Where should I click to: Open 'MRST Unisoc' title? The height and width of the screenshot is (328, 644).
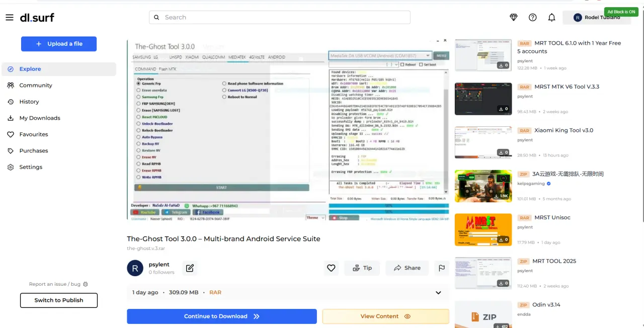coord(552,217)
